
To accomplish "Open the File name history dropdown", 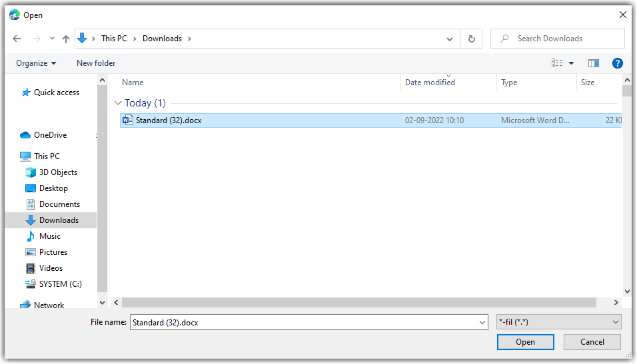I will pyautogui.click(x=482, y=323).
